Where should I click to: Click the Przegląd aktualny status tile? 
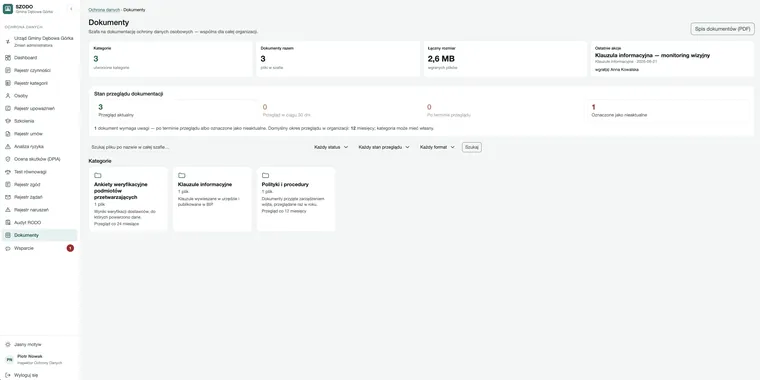click(x=175, y=111)
